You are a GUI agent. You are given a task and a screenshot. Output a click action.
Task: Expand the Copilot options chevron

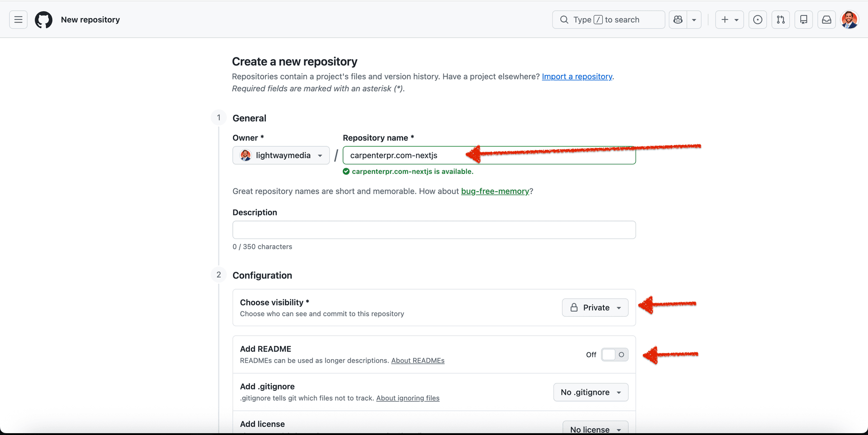[x=693, y=19]
